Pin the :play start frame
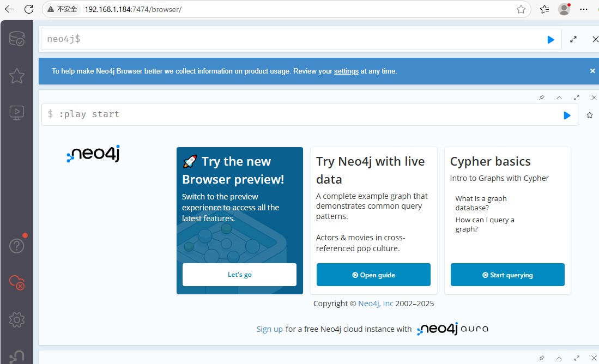Screen dimensions: 599x364 [542, 97]
